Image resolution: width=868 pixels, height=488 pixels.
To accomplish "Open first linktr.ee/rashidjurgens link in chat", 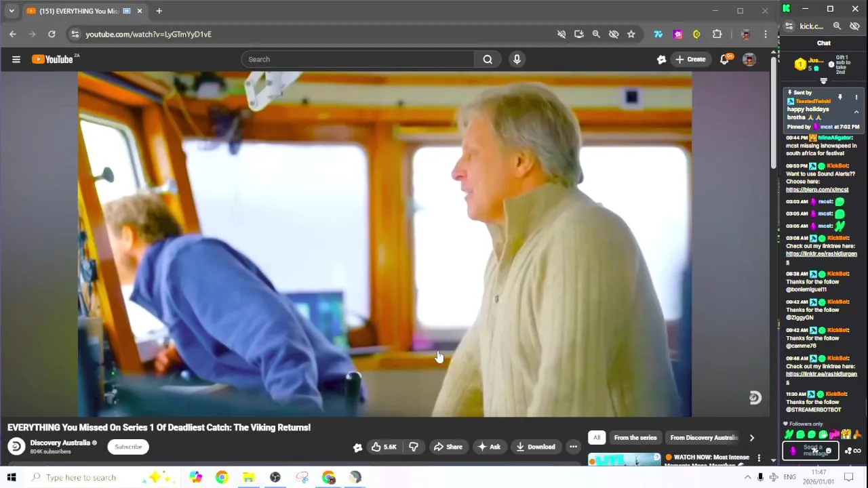I will point(821,258).
